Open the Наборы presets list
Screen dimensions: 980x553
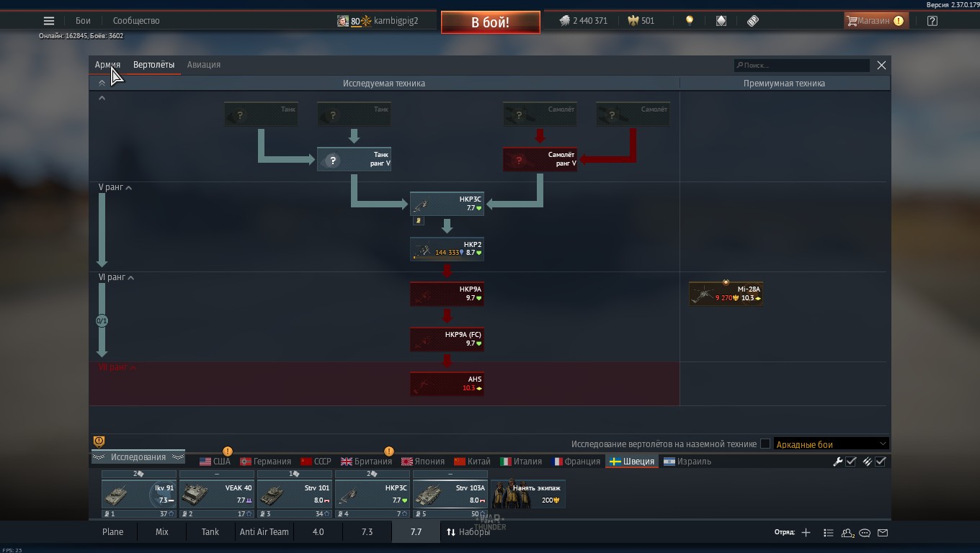pyautogui.click(x=468, y=532)
